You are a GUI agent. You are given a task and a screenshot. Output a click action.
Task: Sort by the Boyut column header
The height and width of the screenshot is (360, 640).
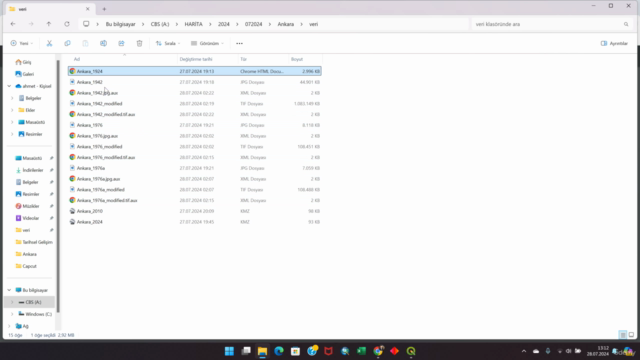(x=305, y=59)
